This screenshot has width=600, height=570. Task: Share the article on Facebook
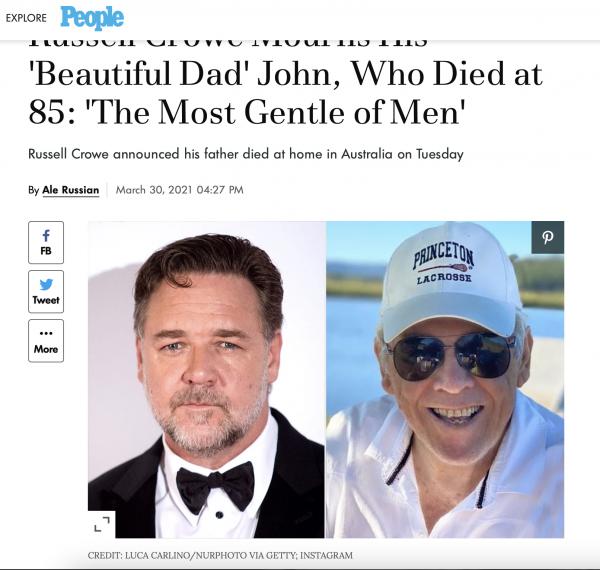point(46,243)
